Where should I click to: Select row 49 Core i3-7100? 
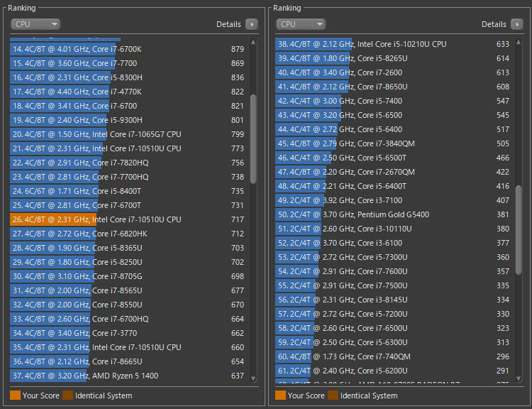point(394,200)
